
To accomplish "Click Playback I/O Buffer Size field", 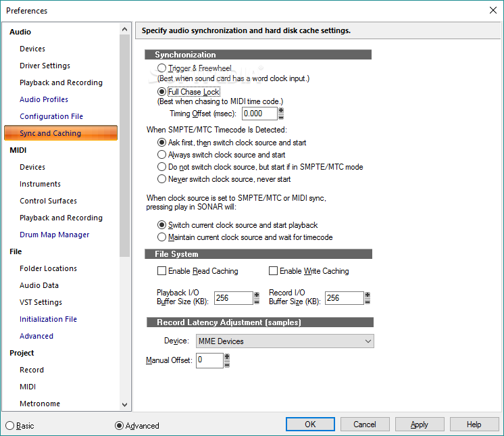I will [x=233, y=298].
